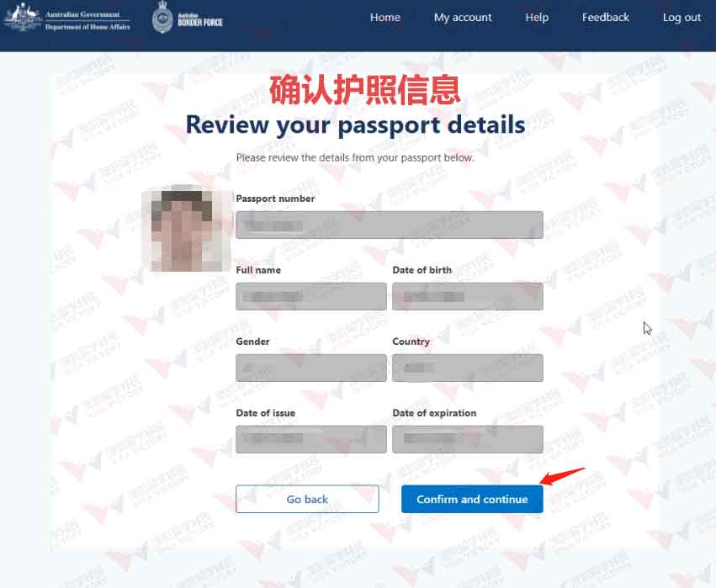Viewport: 716px width, 588px height.
Task: Click Confirm and continue button
Action: point(472,499)
